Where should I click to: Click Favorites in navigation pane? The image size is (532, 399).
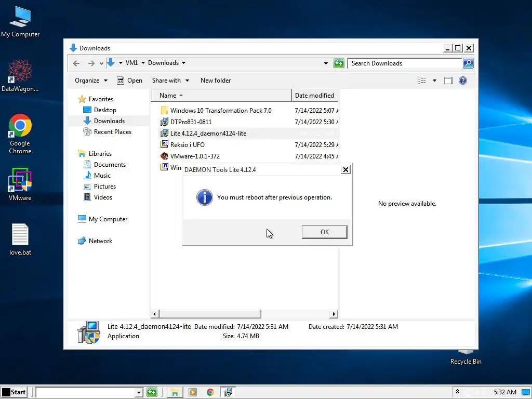coord(101,99)
